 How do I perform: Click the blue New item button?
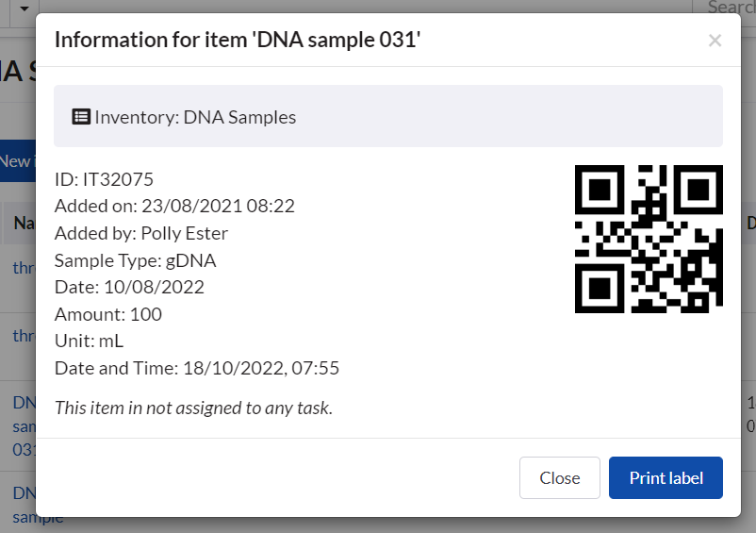coord(16,161)
